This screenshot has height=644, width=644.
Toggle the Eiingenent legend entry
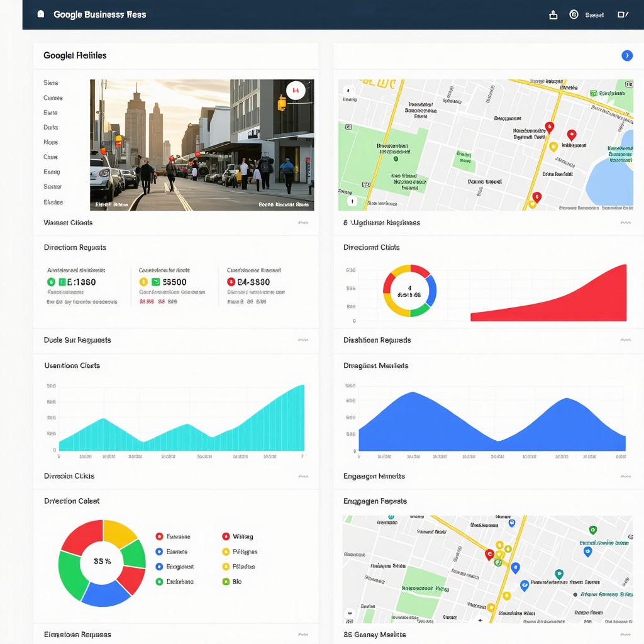175,567
